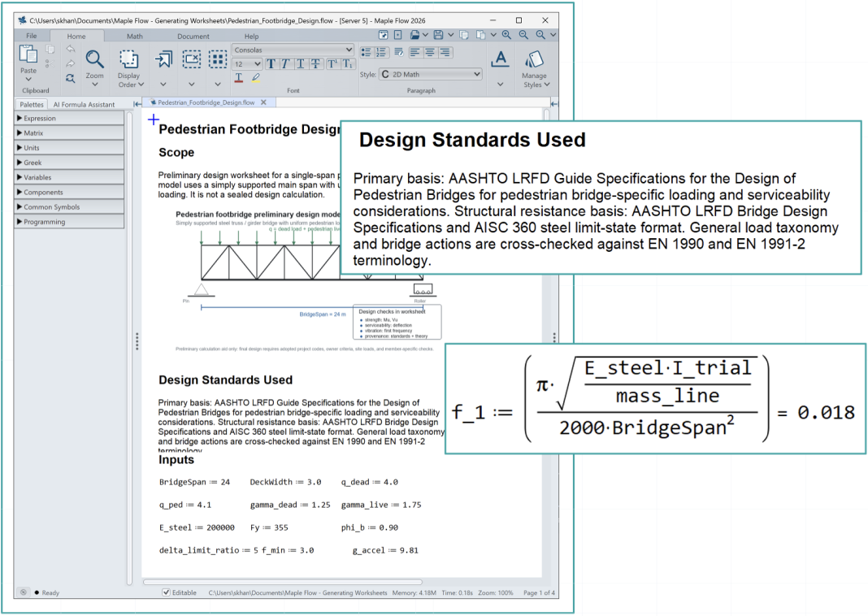868x616 pixels.
Task: Switch to the Math ribbon tab
Action: point(135,37)
